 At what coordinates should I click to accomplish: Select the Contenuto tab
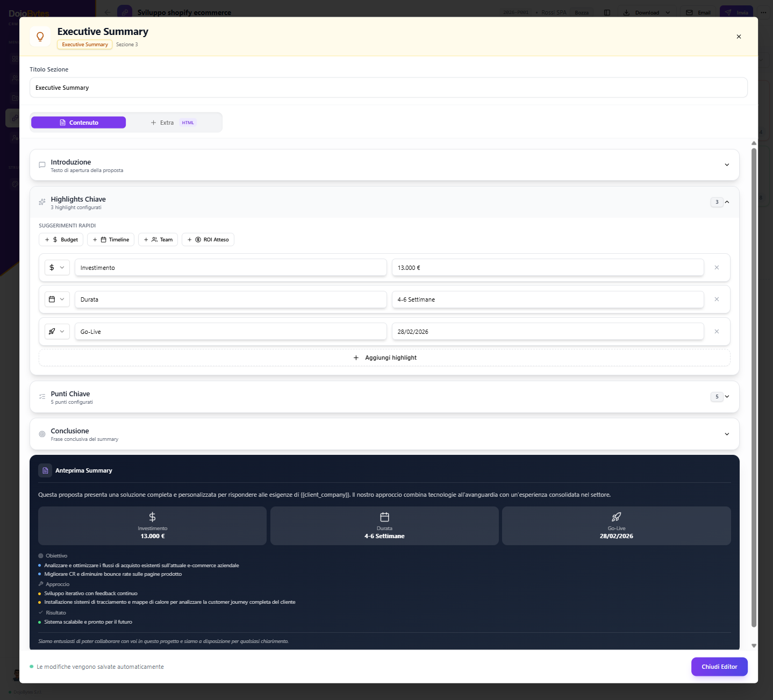[78, 123]
